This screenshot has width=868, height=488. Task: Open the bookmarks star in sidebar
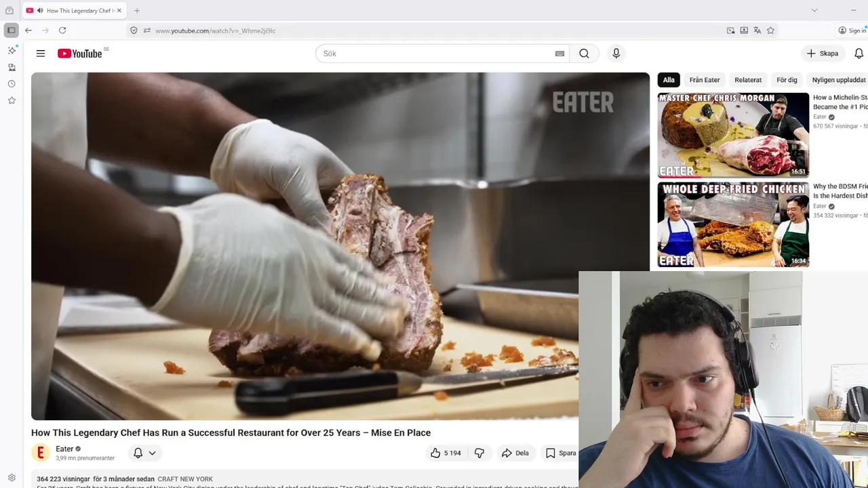click(x=12, y=100)
